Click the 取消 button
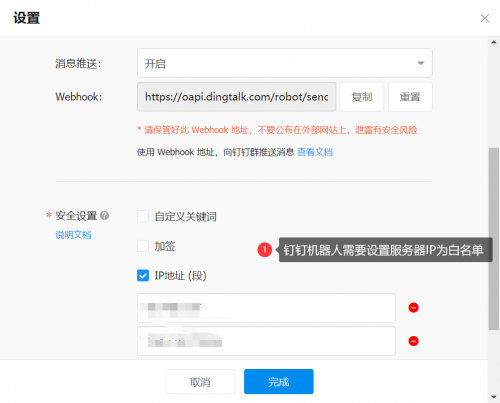500x403 pixels. click(x=200, y=382)
